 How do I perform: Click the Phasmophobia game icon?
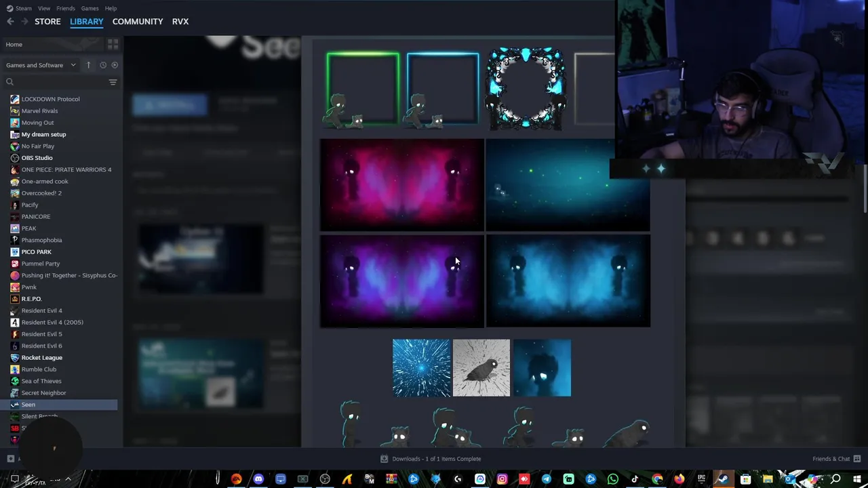pos(14,240)
